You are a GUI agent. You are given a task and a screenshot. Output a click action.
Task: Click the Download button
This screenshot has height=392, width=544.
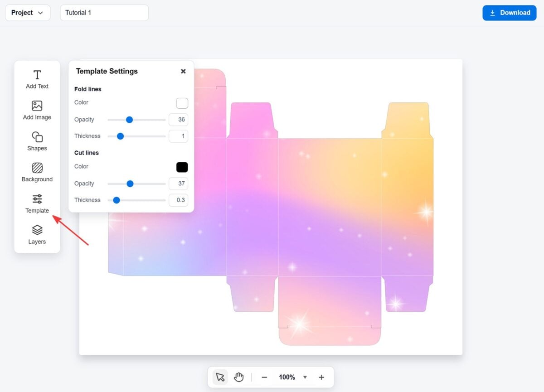click(x=510, y=13)
